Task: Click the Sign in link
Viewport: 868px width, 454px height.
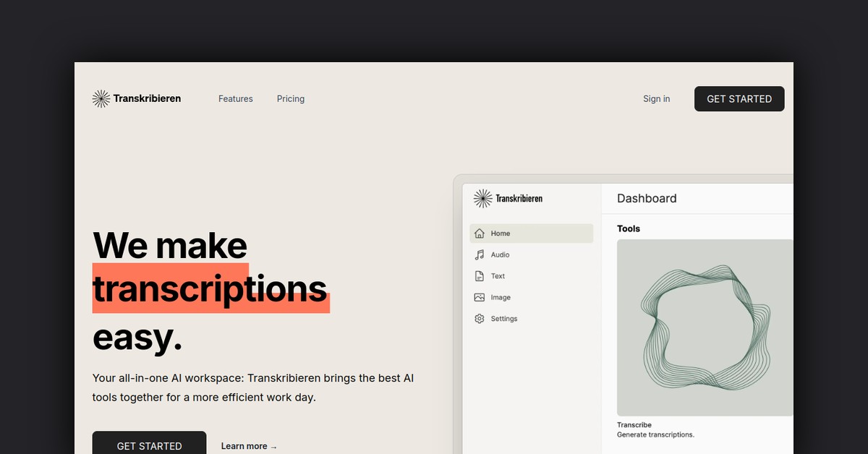Action: pyautogui.click(x=656, y=99)
